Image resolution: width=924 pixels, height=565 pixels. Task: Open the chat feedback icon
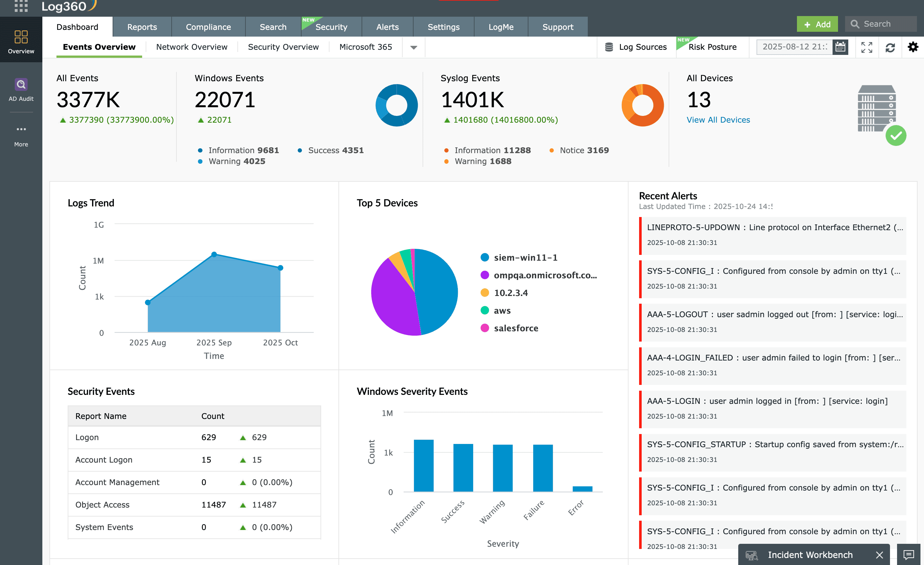pyautogui.click(x=908, y=554)
